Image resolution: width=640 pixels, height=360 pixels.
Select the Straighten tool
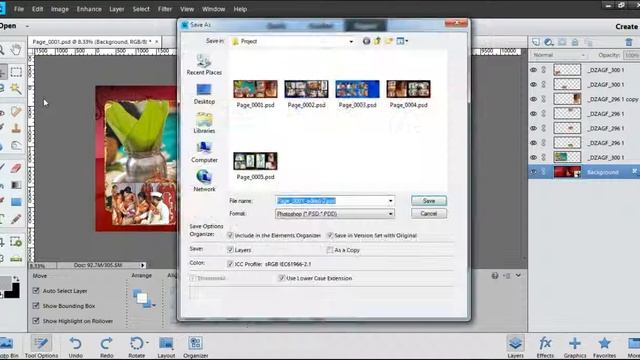click(16, 258)
